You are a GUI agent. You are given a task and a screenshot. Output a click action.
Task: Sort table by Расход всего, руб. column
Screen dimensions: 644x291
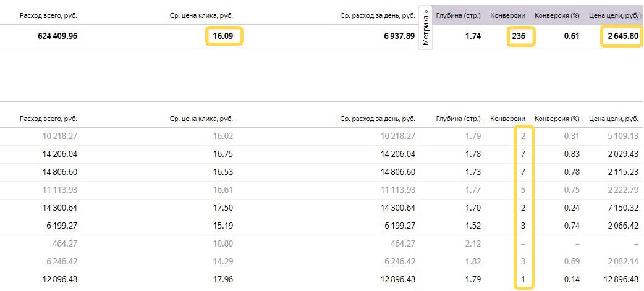(48, 119)
